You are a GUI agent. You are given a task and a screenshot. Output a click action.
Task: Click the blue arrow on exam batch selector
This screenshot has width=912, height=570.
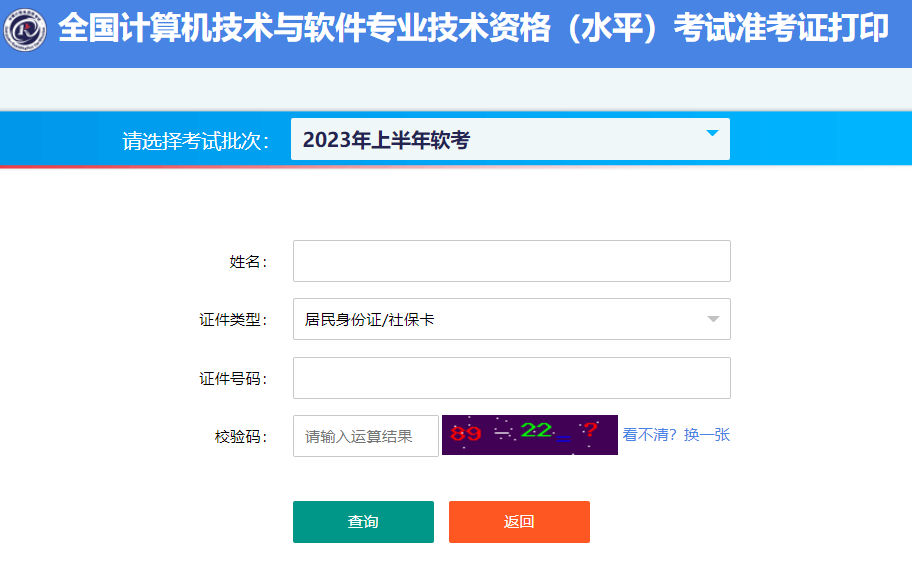[712, 133]
